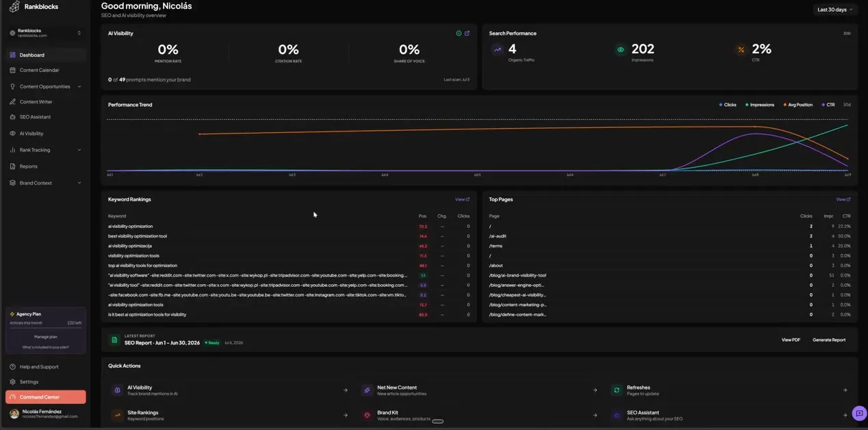Image resolution: width=868 pixels, height=430 pixels.
Task: Click Generate Report
Action: (x=829, y=340)
